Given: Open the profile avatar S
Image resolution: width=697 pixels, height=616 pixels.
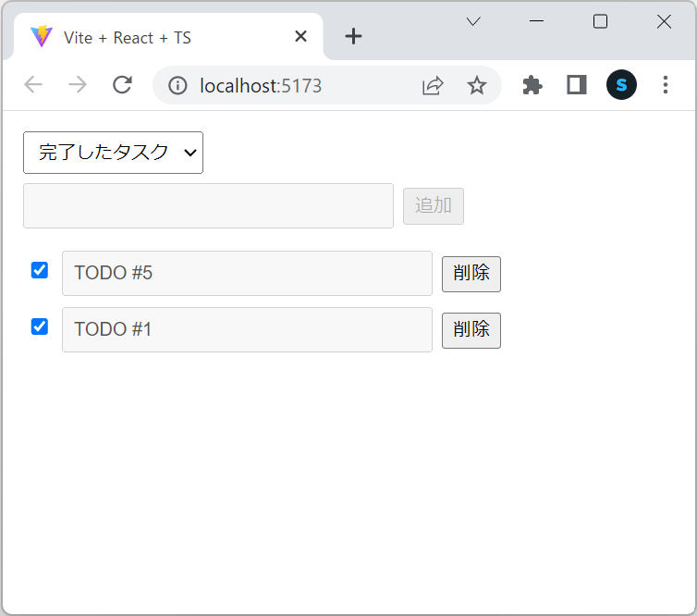Looking at the screenshot, I should click(x=621, y=84).
